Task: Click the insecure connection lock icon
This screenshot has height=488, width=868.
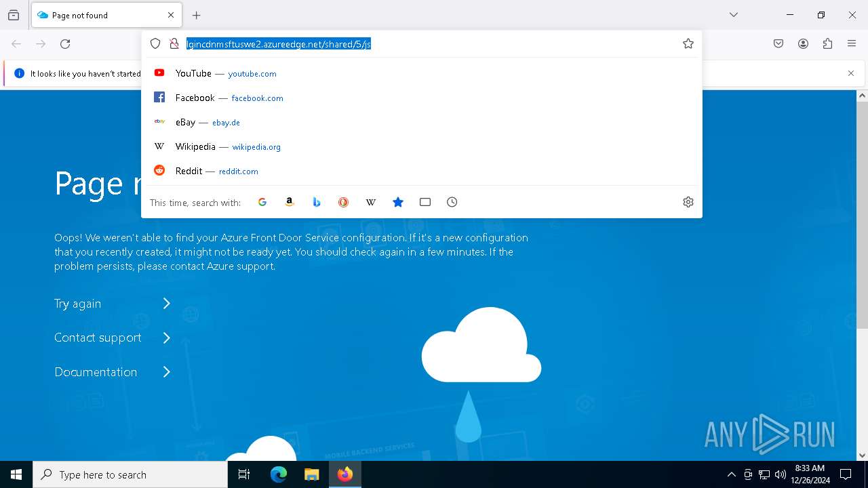Action: 174,44
